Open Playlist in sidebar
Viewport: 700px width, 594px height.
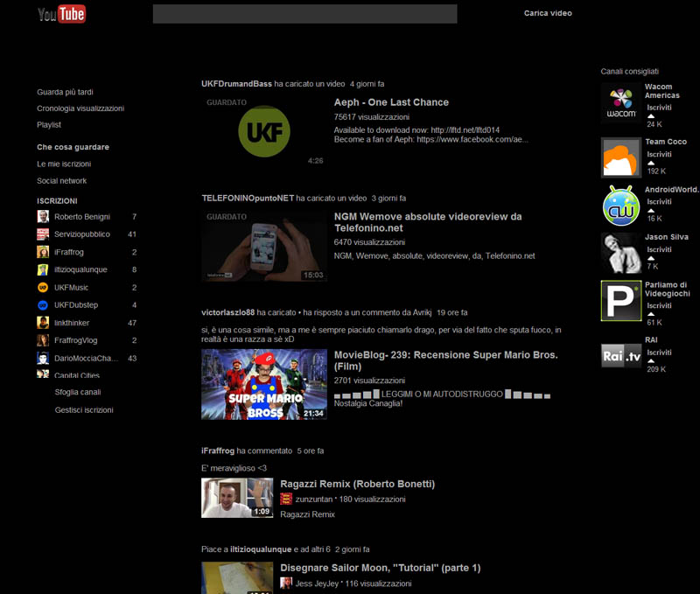coord(49,125)
